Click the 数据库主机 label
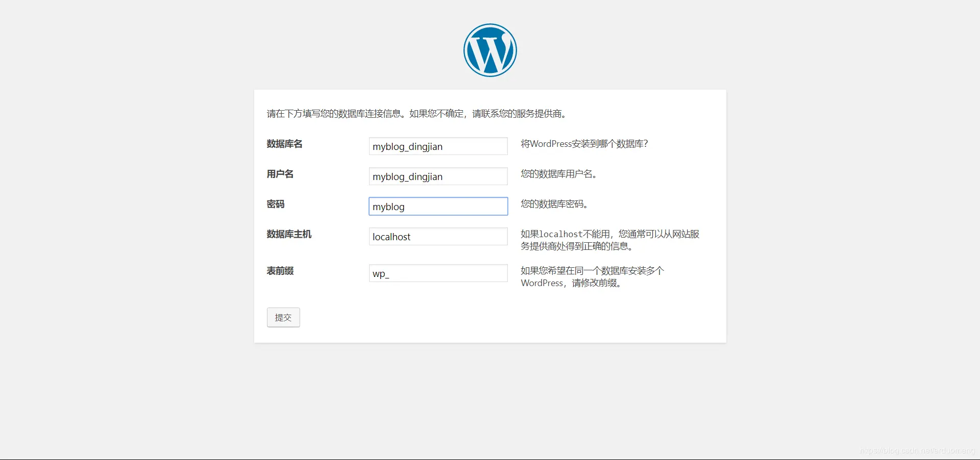This screenshot has height=460, width=980. pyautogui.click(x=289, y=234)
